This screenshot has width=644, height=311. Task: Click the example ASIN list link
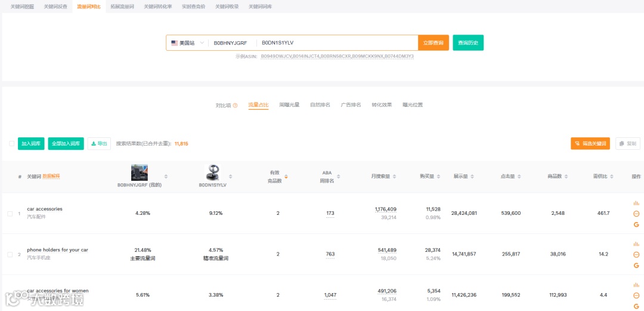click(337, 56)
